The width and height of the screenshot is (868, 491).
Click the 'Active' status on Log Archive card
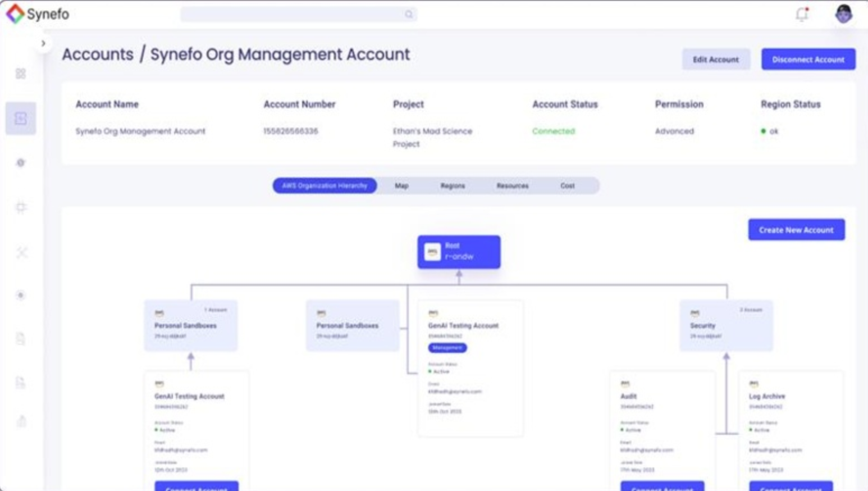759,430
